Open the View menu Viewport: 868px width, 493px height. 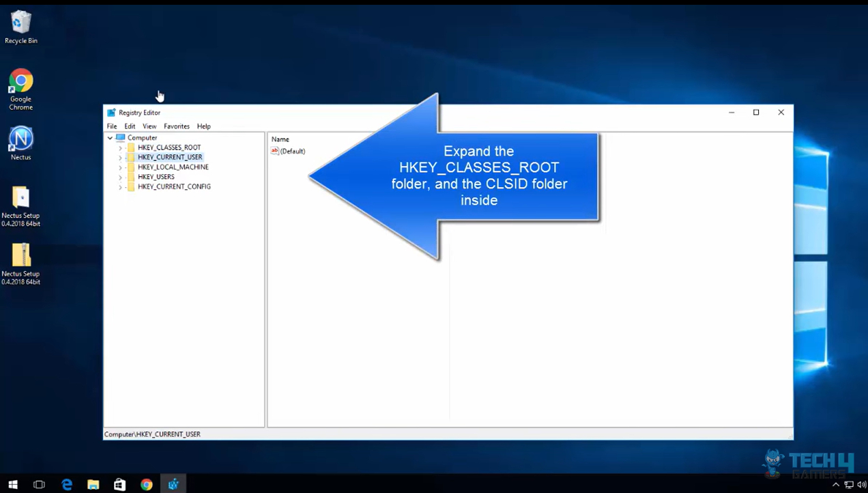click(x=149, y=126)
